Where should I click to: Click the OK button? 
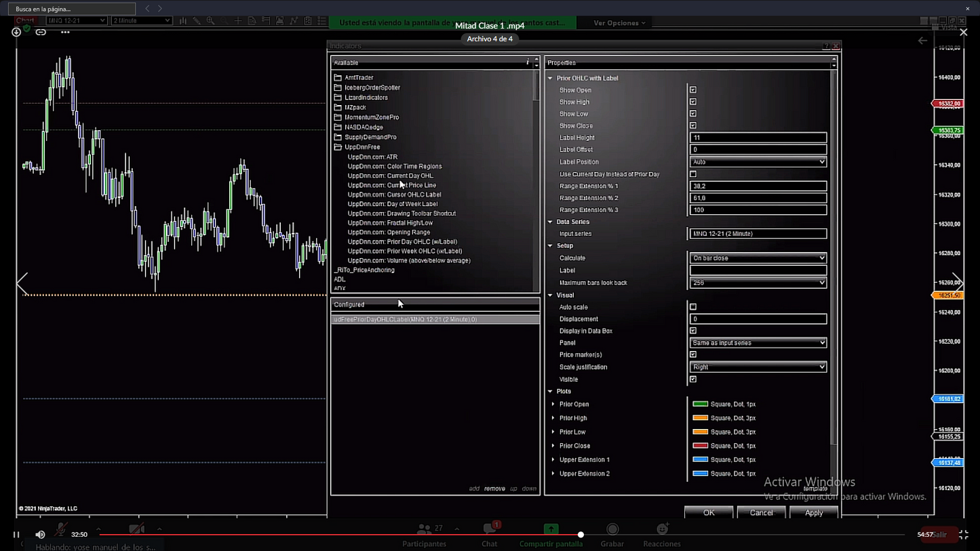709,513
